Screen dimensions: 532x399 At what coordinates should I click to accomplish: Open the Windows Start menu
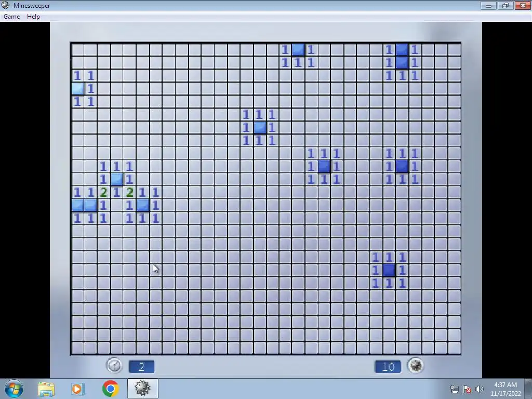(14, 389)
